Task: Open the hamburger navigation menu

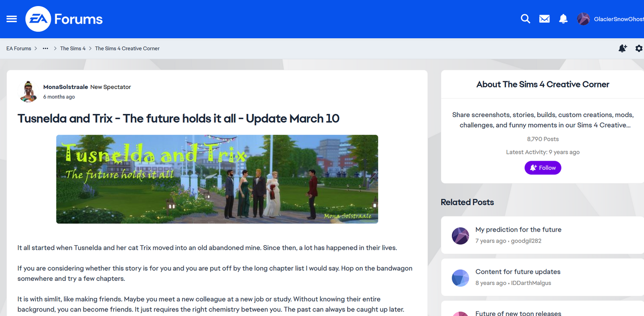Action: pos(12,19)
